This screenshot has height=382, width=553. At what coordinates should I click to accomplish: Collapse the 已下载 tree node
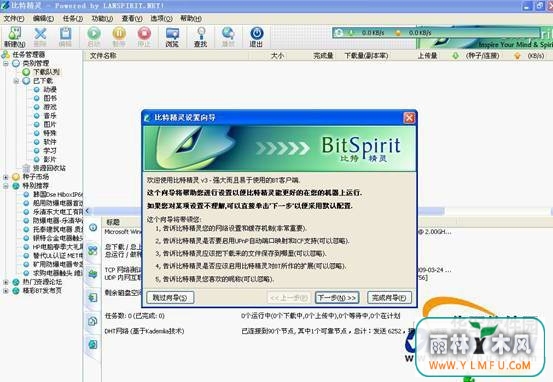click(16, 81)
